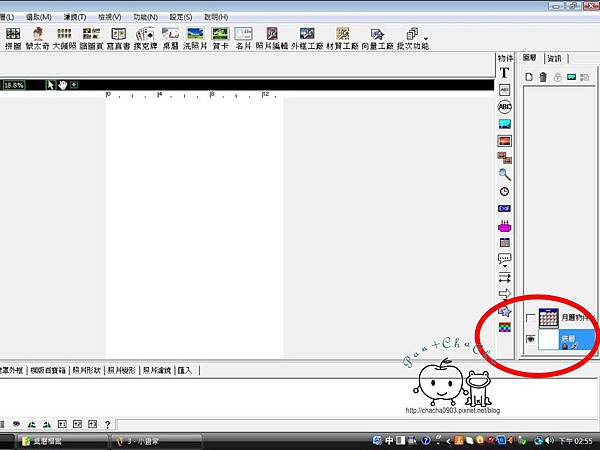Open the 縮圖頁 contact sheet tool
Image resolution: width=600 pixels, height=450 pixels.
[x=91, y=38]
